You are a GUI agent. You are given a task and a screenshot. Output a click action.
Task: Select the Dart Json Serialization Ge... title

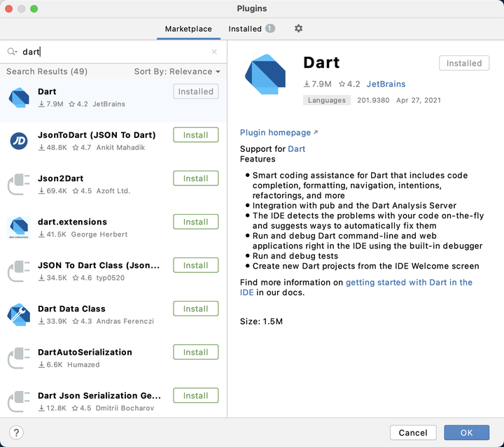pos(99,396)
